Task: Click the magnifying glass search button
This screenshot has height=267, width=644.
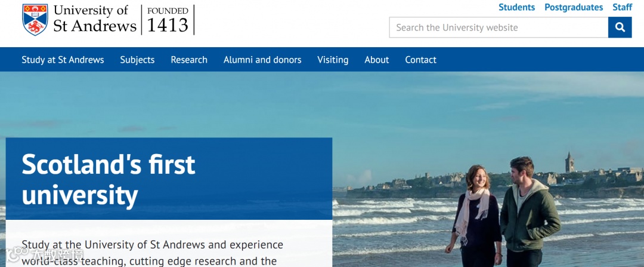Action: click(620, 27)
